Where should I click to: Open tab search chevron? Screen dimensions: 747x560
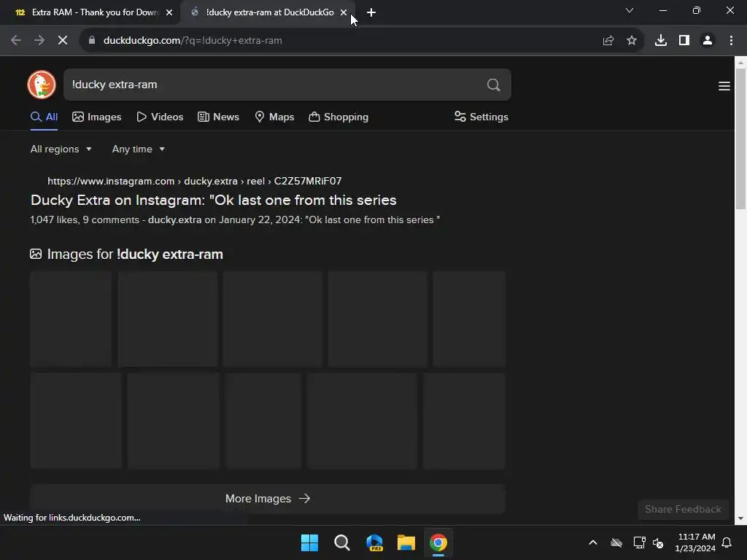tap(630, 10)
